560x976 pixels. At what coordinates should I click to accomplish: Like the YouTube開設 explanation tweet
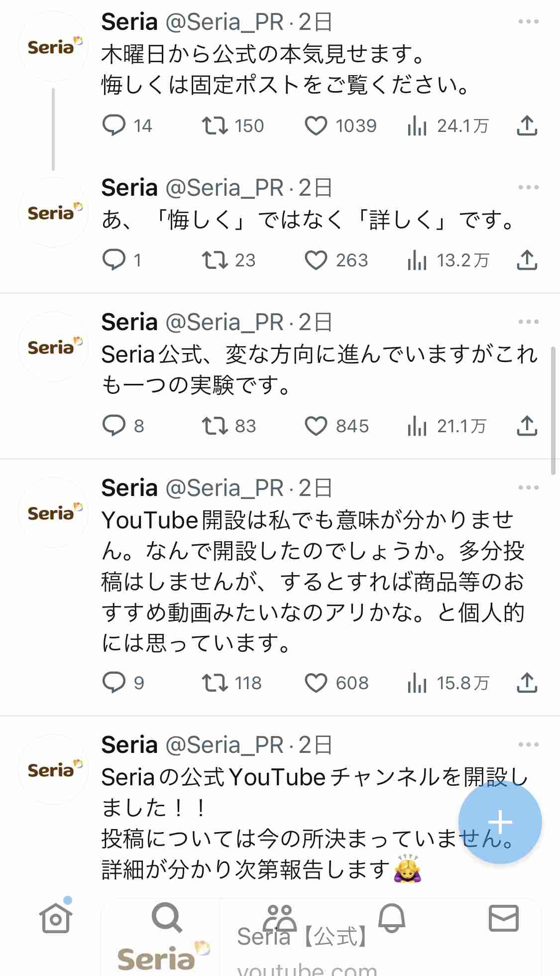pos(316,683)
